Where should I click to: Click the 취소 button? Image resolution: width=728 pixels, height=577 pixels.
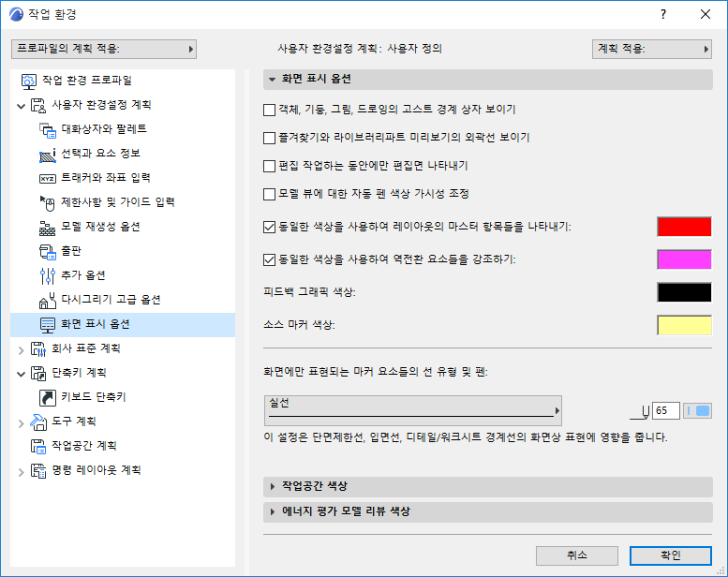point(576,555)
